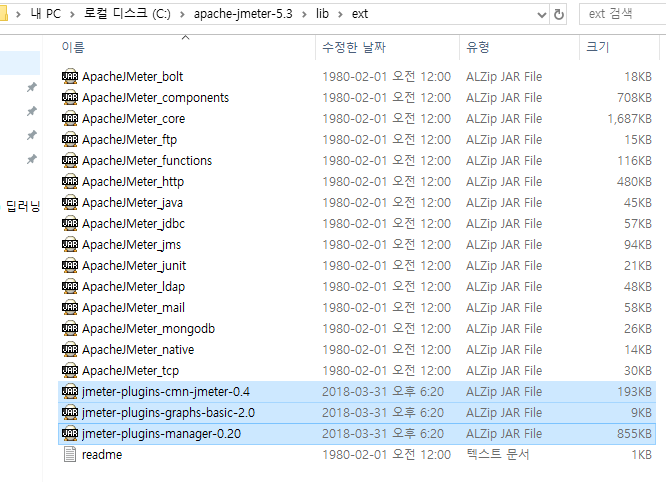Refresh the ext folder view
This screenshot has height=482, width=666.
click(559, 14)
